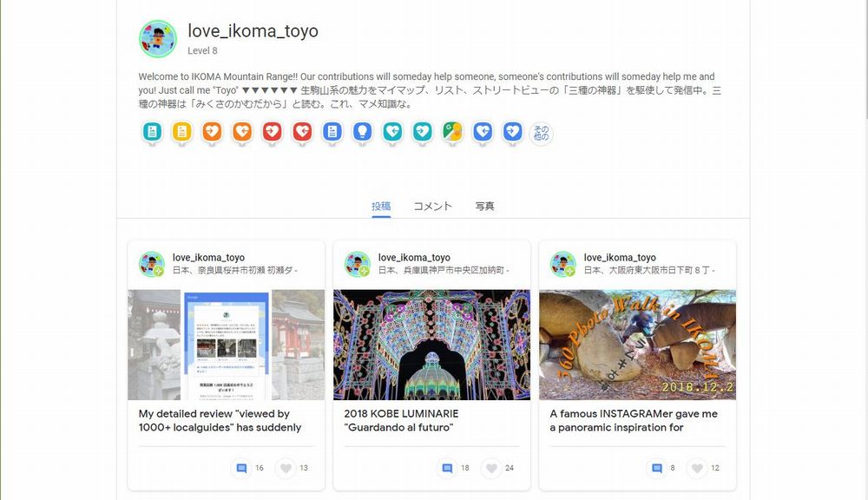
Task: Switch to the コメント tab
Action: coord(433,206)
